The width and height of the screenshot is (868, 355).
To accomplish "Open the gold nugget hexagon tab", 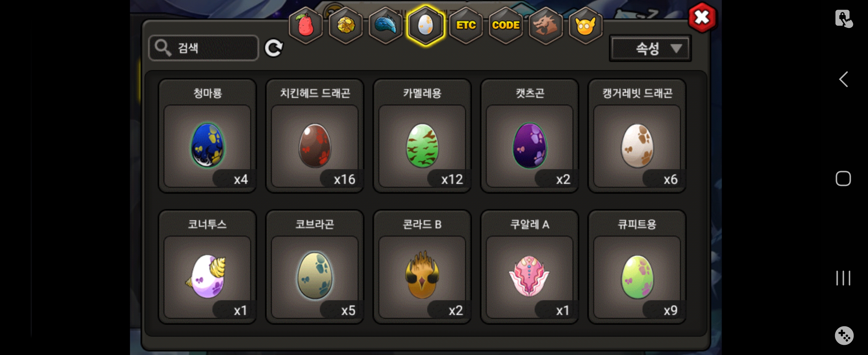I will point(345,26).
